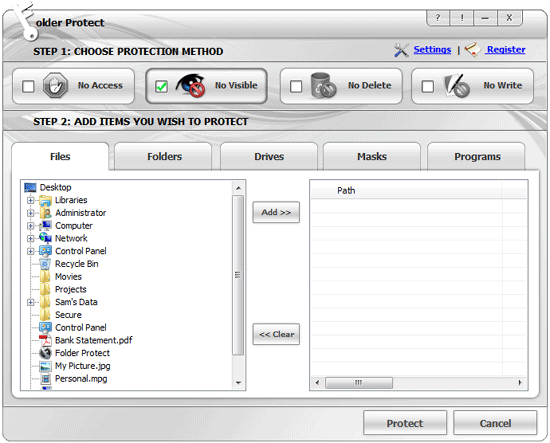The width and height of the screenshot is (550, 443).
Task: Click the Register pen icon
Action: tap(472, 50)
